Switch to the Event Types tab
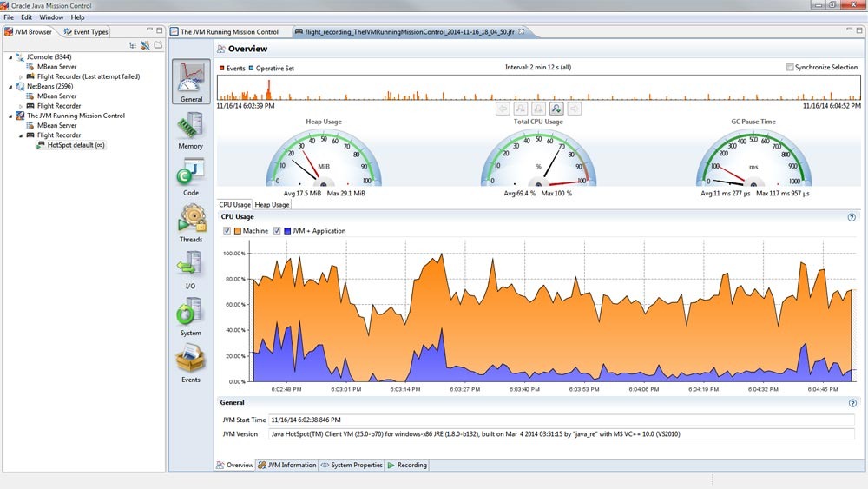Image resolution: width=868 pixels, height=489 pixels. coord(86,31)
